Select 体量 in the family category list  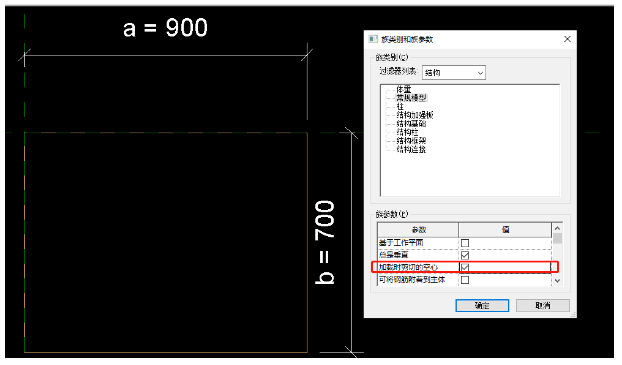click(404, 89)
